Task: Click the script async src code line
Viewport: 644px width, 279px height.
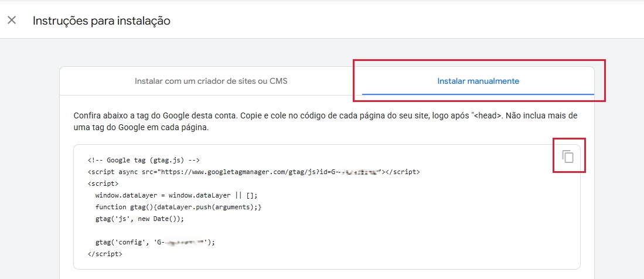Action: tap(254, 172)
